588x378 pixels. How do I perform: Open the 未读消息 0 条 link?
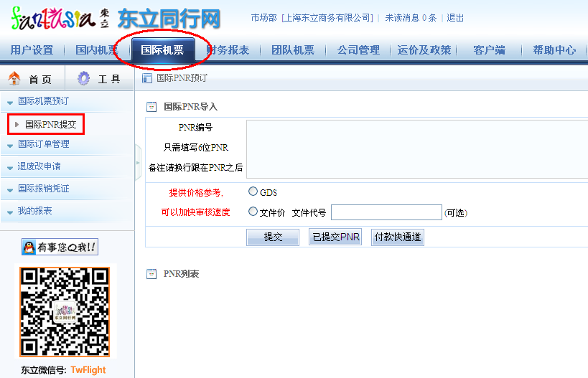point(411,18)
